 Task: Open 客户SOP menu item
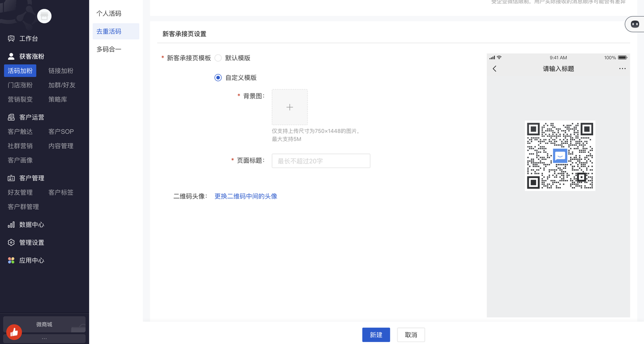tap(61, 132)
